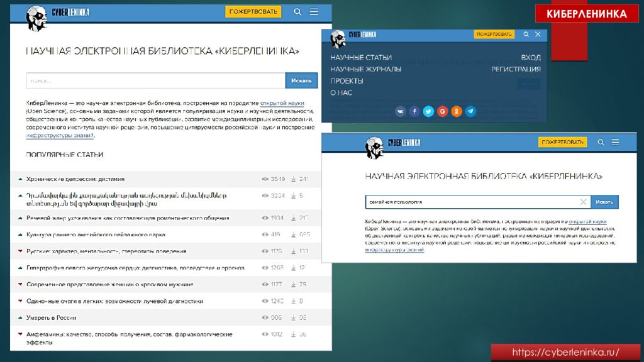Open the VK social icon
This screenshot has width=644, height=362.
[401, 111]
